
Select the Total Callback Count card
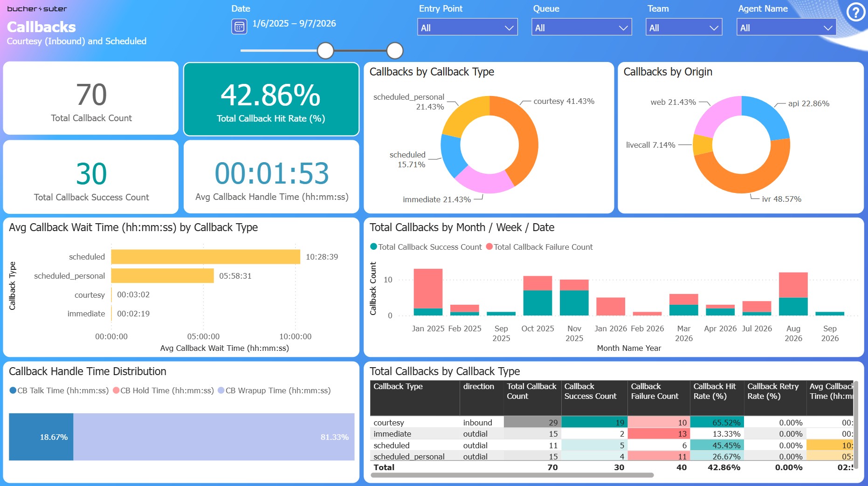point(91,98)
